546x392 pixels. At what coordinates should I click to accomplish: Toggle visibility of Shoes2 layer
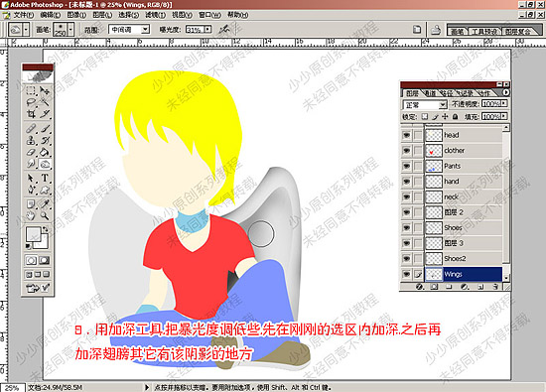click(x=406, y=259)
